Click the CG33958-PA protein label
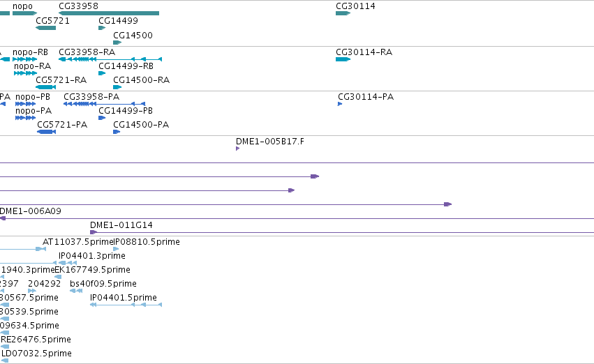 point(91,96)
